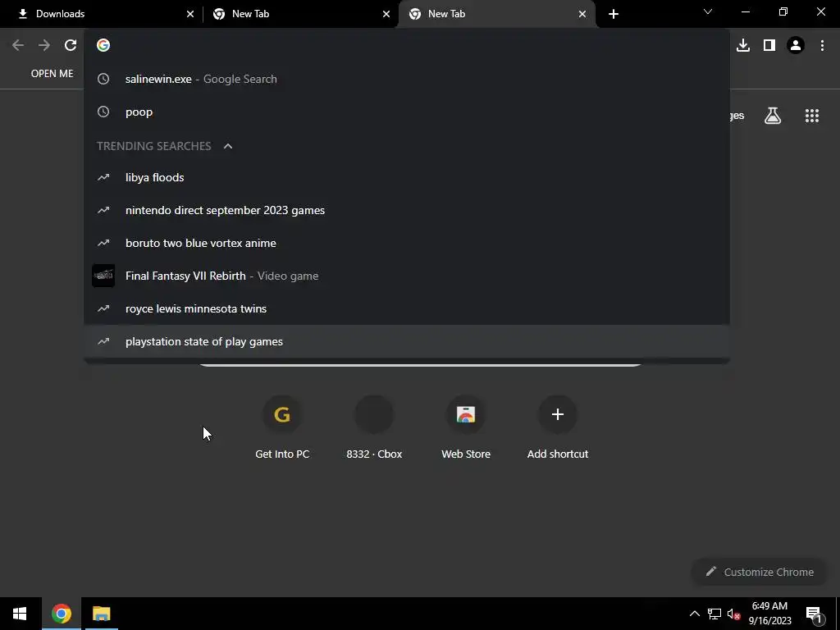Open the Chrome three-dot menu
The image size is (840, 630).
coord(822,46)
